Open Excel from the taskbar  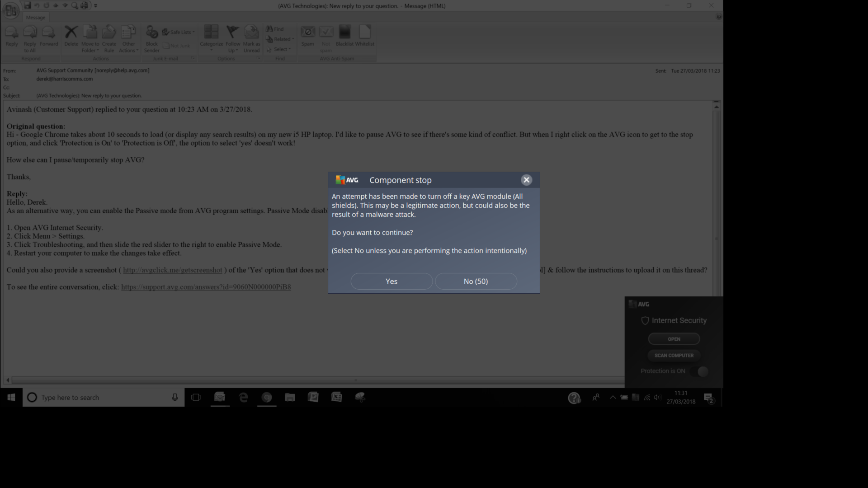[336, 397]
